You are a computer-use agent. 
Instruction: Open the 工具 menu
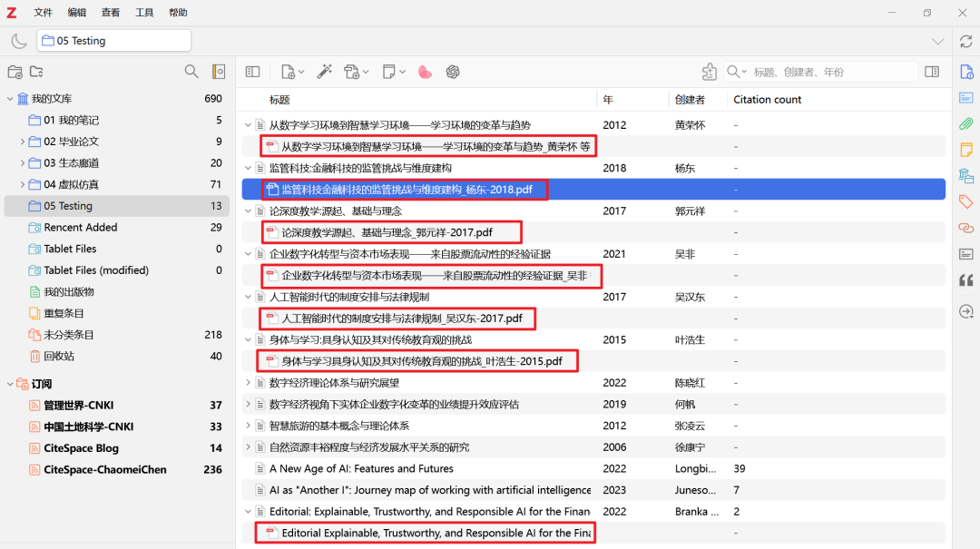click(144, 13)
